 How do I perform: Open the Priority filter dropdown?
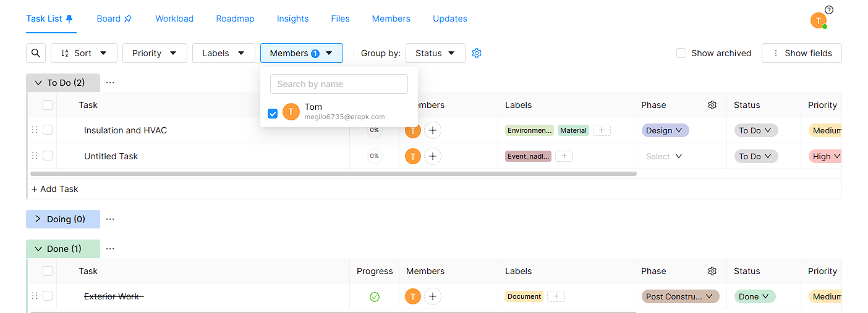coord(155,53)
